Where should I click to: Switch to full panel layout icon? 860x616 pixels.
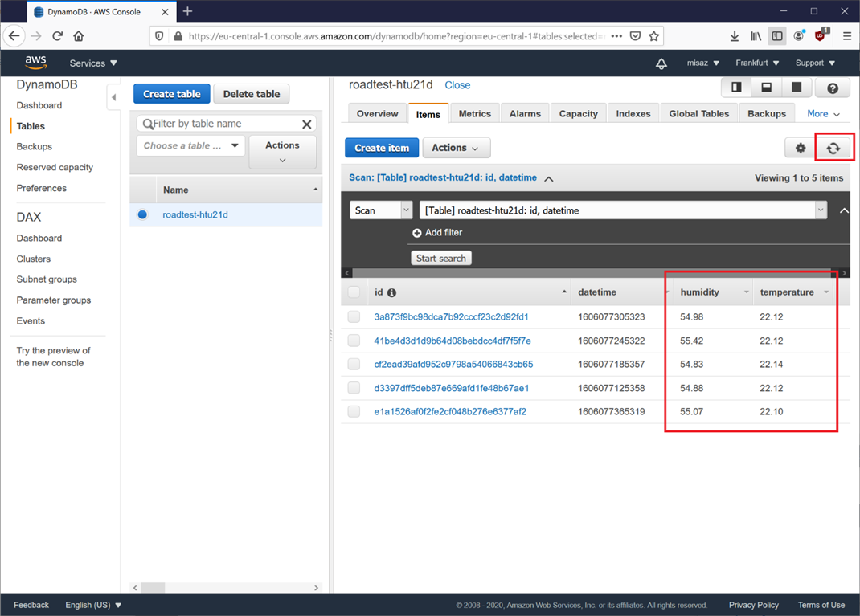point(797,87)
